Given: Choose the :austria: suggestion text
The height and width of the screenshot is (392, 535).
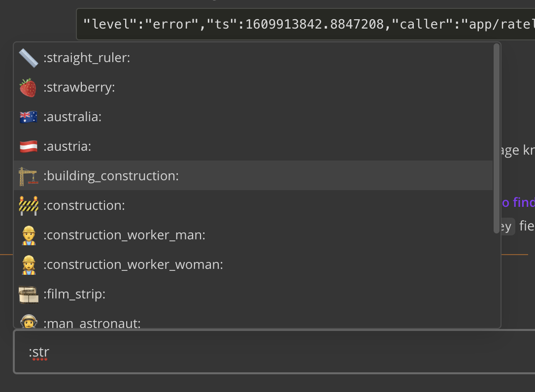Looking at the screenshot, I should coord(67,146).
